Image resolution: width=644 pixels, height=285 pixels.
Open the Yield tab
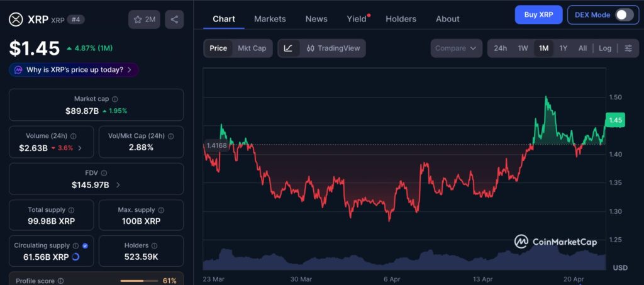pyautogui.click(x=357, y=19)
